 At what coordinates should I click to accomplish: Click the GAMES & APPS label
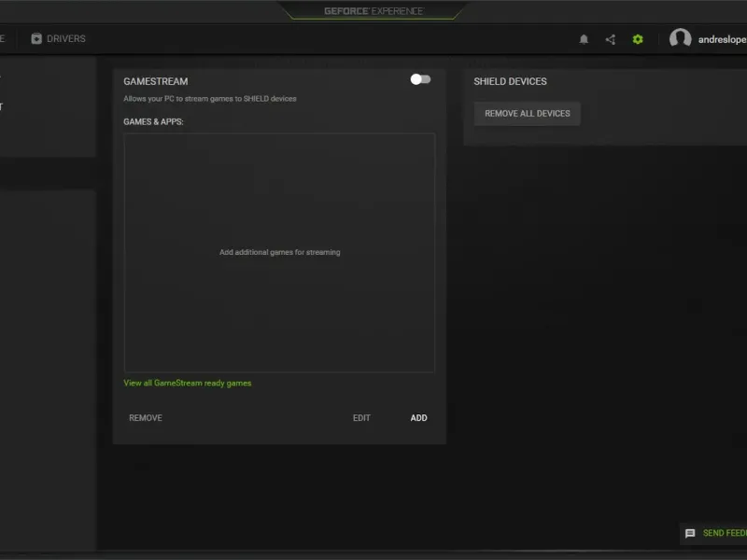coord(153,122)
